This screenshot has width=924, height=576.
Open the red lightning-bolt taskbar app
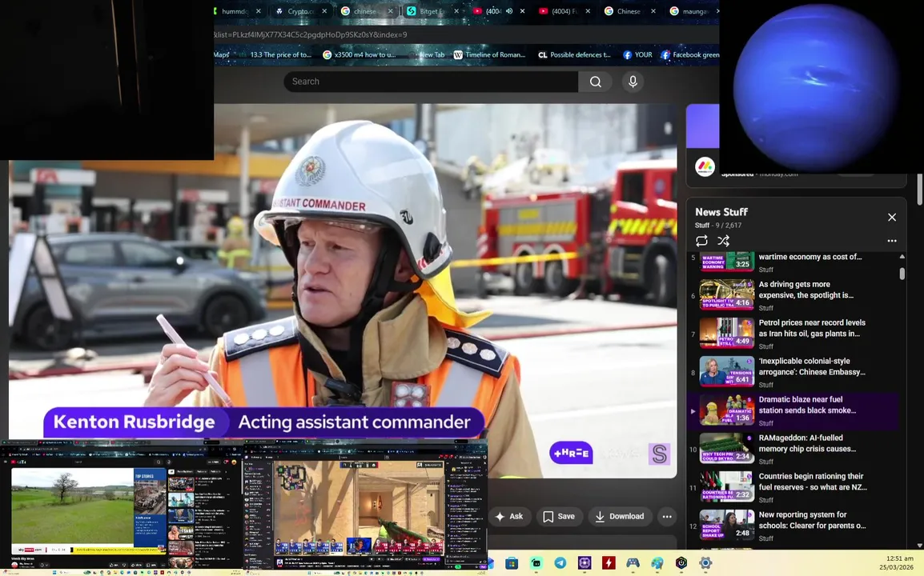coord(609,563)
